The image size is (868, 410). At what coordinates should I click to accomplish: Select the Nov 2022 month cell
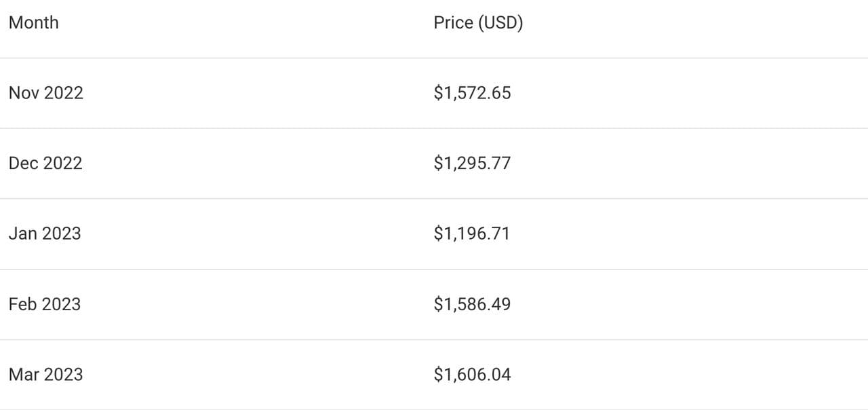pyautogui.click(x=45, y=93)
